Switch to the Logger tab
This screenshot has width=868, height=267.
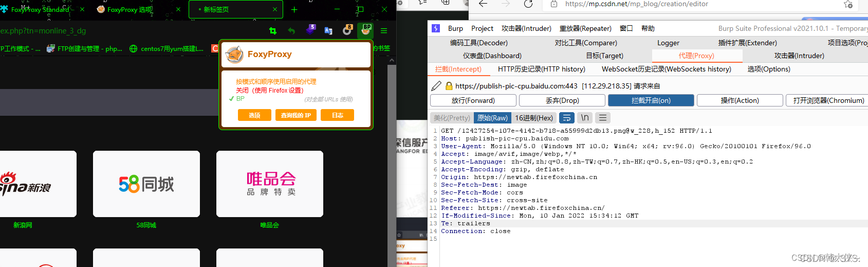coord(668,43)
